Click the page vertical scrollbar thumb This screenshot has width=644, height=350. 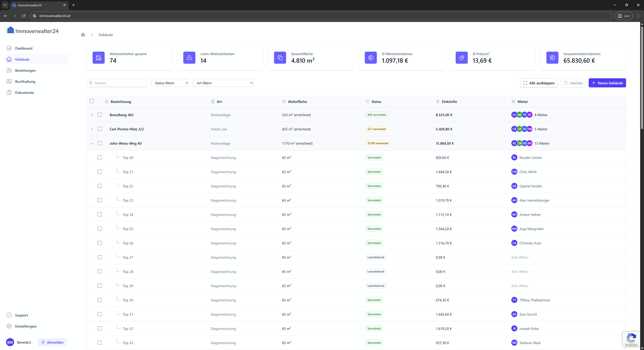pos(642,77)
